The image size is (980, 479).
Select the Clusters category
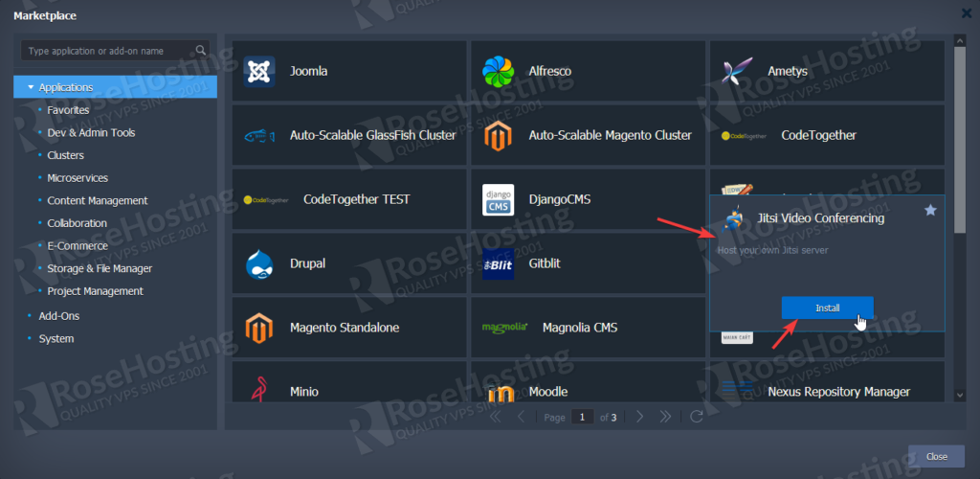pyautogui.click(x=66, y=155)
